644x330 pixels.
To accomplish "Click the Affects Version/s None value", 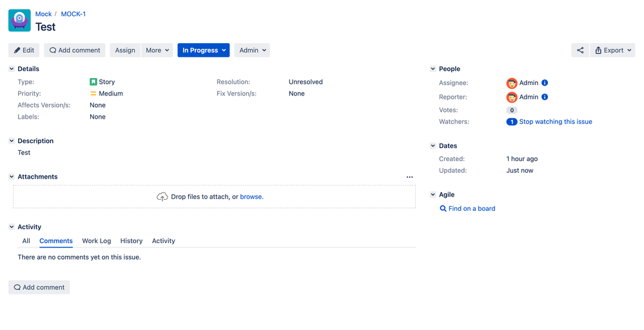I will click(x=98, y=105).
